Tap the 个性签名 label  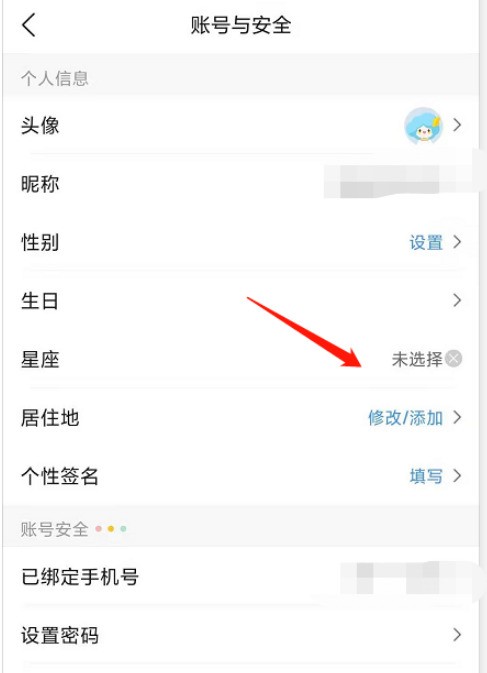point(60,476)
